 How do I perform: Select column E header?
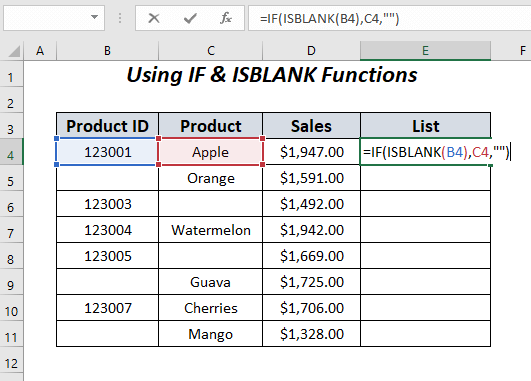pos(425,51)
